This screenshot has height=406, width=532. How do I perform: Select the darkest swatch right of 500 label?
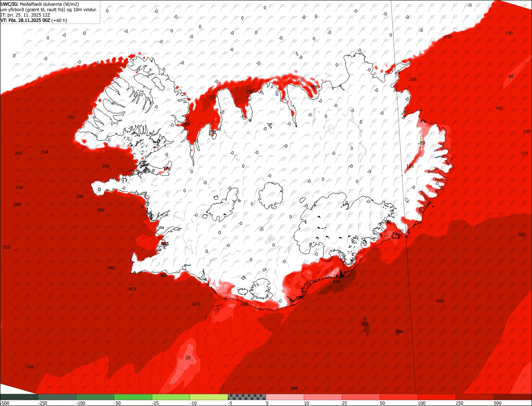[x=513, y=397]
